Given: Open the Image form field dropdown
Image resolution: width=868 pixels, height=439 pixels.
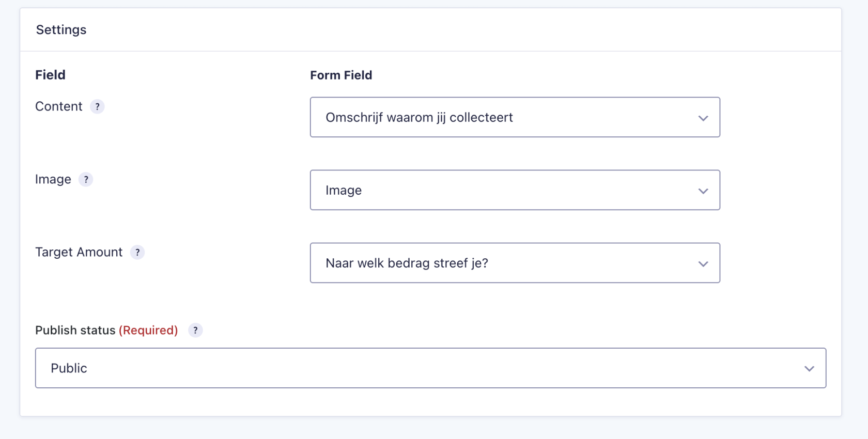Looking at the screenshot, I should tap(515, 190).
